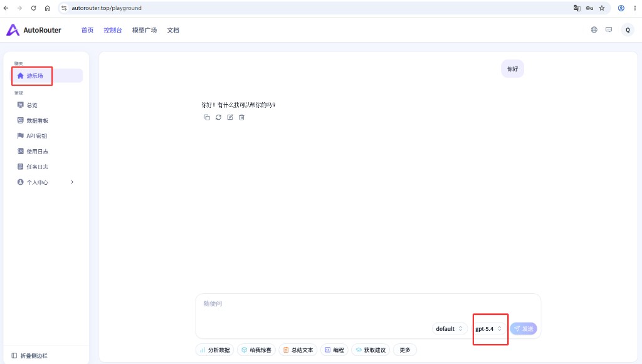Click the translate page icon
Viewport: 642px width, 364px height.
(x=577, y=8)
